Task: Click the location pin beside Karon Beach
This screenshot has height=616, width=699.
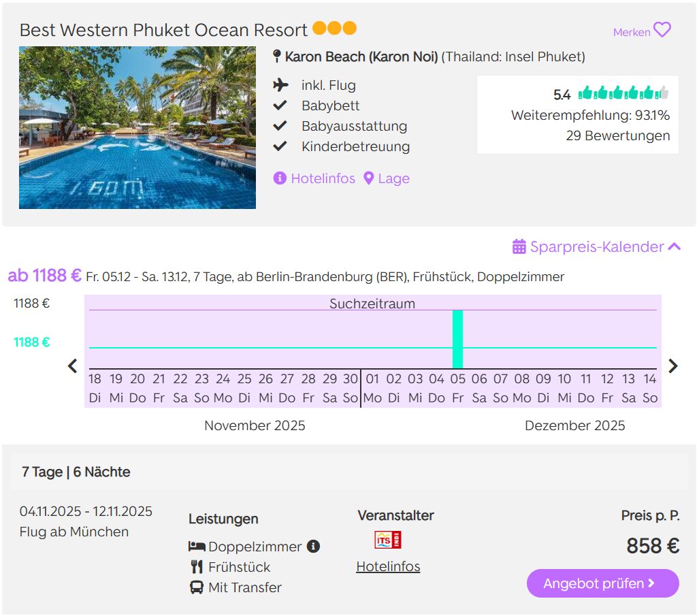Action: click(277, 57)
